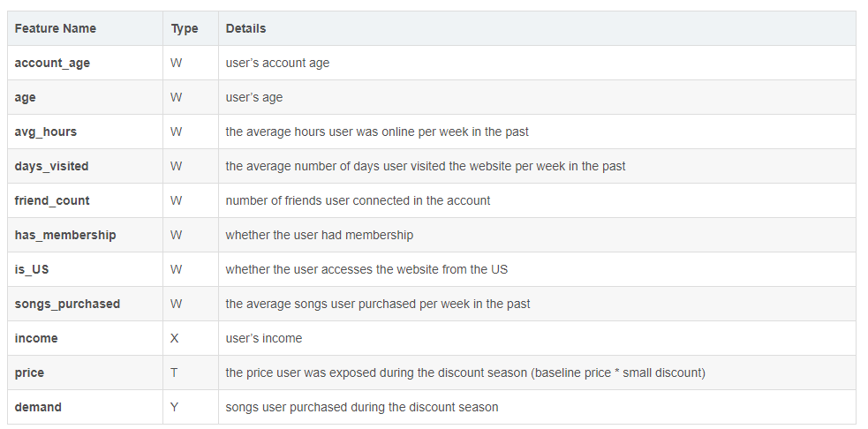The height and width of the screenshot is (429, 868).
Task: Click the "user's income" details text
Action: pyautogui.click(x=264, y=338)
